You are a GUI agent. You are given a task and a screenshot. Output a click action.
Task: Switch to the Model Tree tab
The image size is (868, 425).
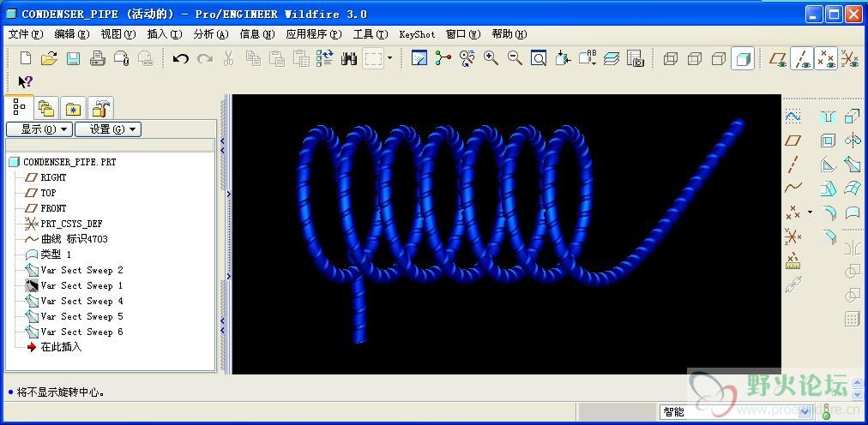pos(19,106)
